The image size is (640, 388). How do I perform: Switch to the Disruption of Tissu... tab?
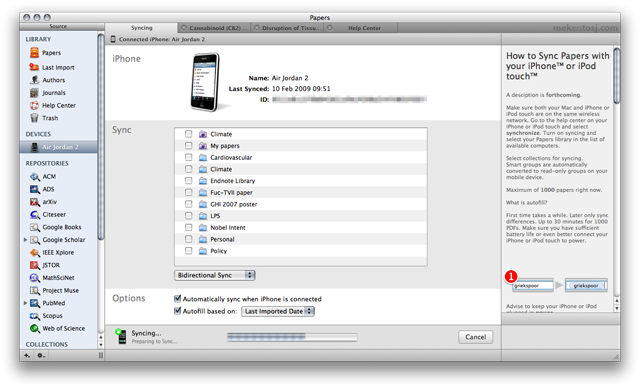coord(287,28)
